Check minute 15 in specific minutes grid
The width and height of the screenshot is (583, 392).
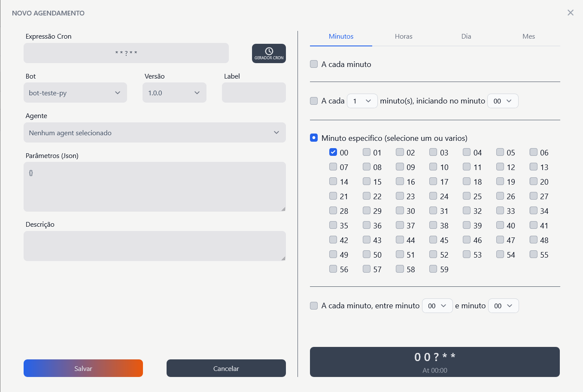pyautogui.click(x=367, y=181)
